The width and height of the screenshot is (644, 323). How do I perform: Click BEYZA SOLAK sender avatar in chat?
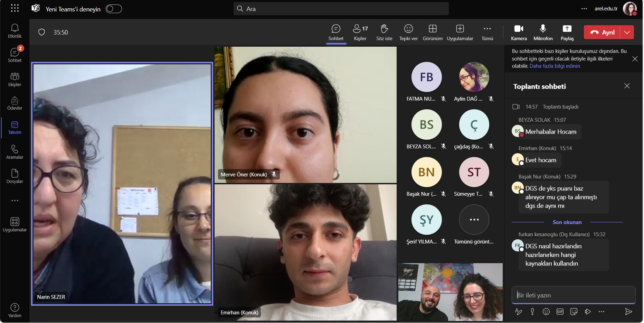coord(518,131)
